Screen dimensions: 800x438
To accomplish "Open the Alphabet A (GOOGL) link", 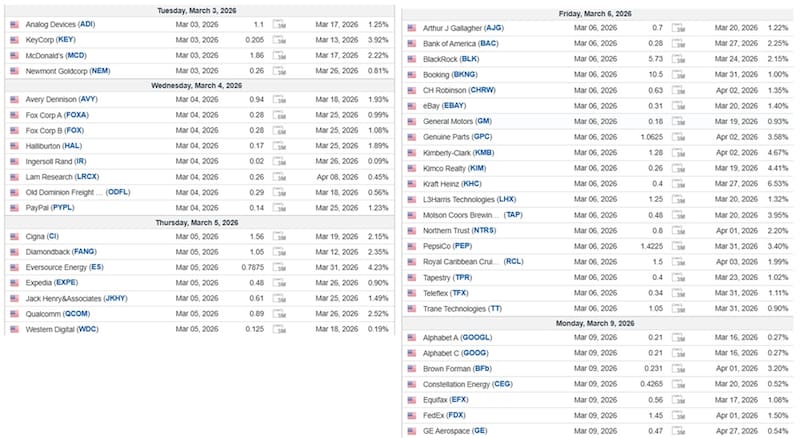I will (457, 338).
